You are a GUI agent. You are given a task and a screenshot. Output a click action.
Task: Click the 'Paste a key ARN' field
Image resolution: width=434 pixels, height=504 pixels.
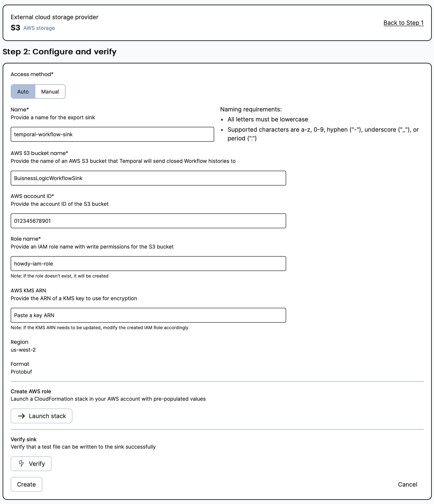148,315
